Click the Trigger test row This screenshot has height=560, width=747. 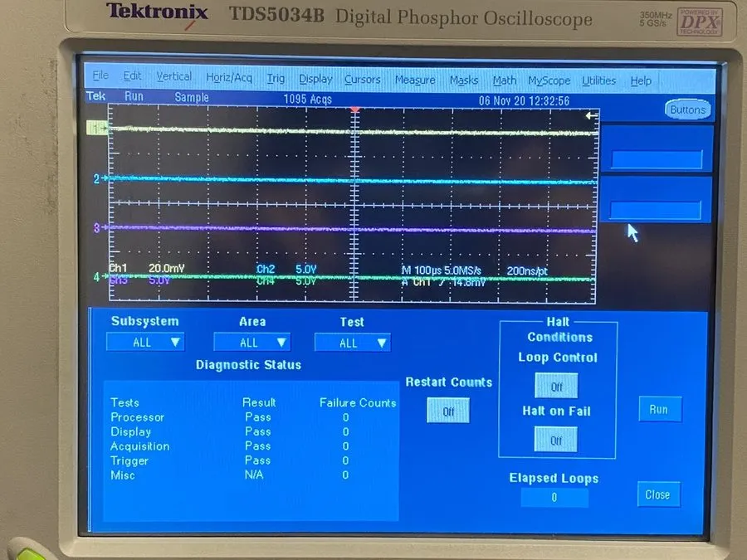231,460
